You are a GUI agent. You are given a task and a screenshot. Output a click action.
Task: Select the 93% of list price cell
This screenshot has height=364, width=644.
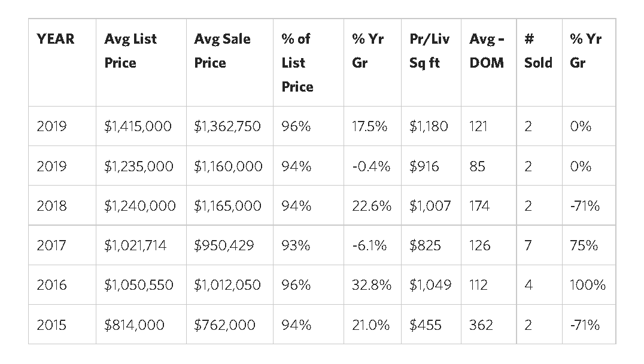coord(296,245)
